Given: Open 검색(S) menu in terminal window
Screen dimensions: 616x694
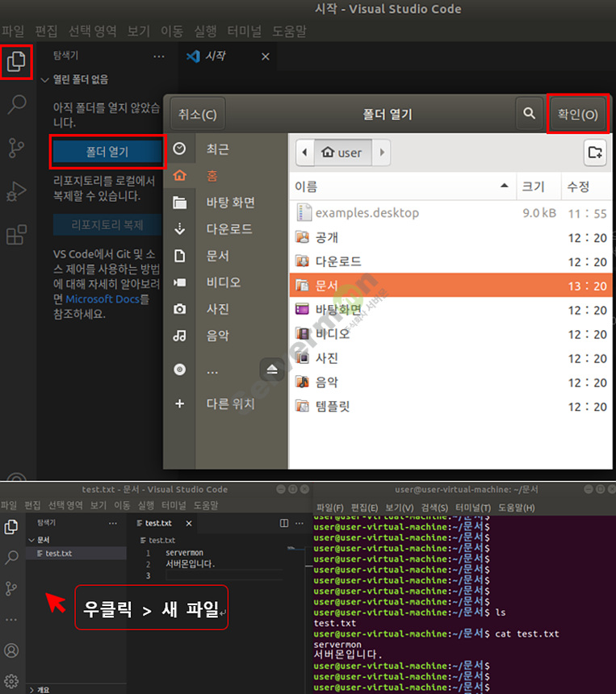Looking at the screenshot, I should pos(434,508).
